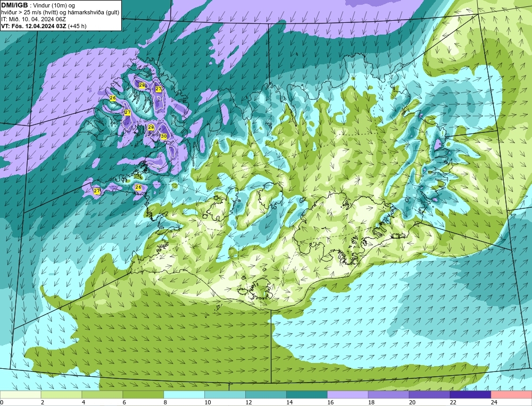Screen dimensions: 532x406
Task: Select the dark teal 14–16 m/s legend swatch
Action: pos(307,395)
